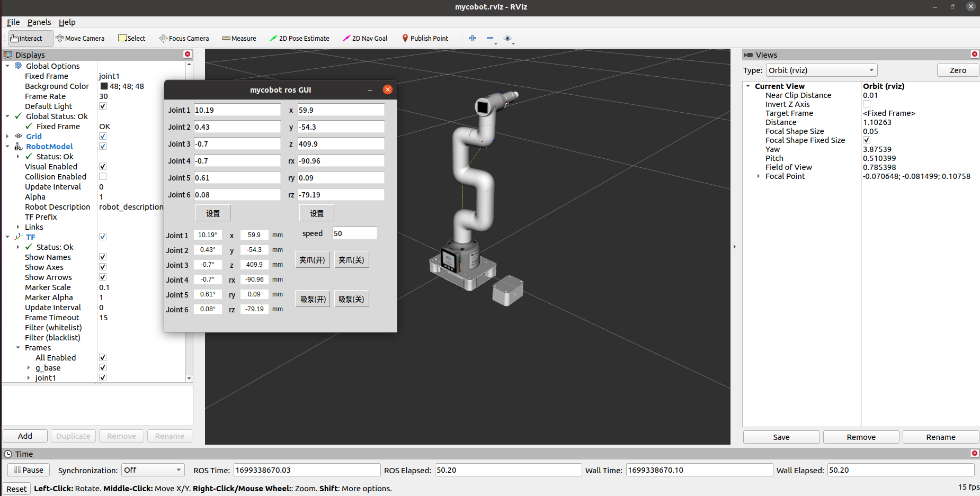
Task: Open the view Type dropdown
Action: coord(822,70)
